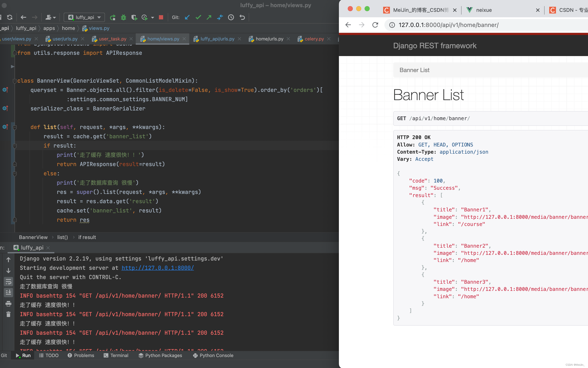Show Git history clock icon
The image size is (588, 368).
point(231,17)
